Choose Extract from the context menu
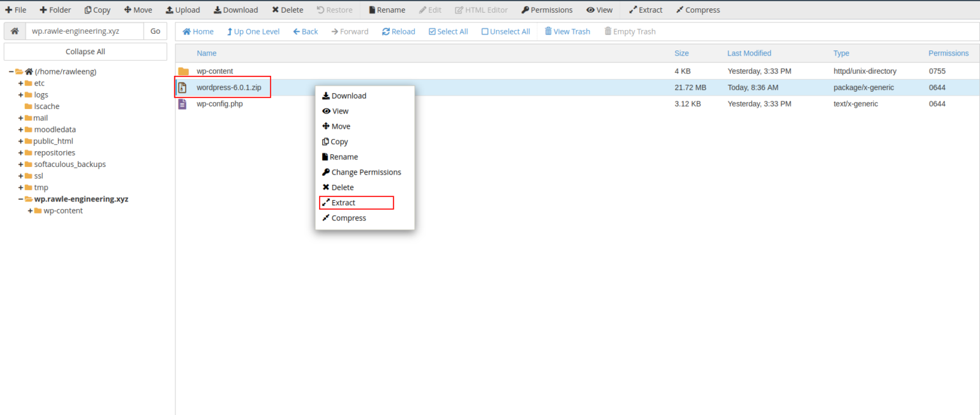Image resolution: width=980 pixels, height=415 pixels. coord(343,203)
